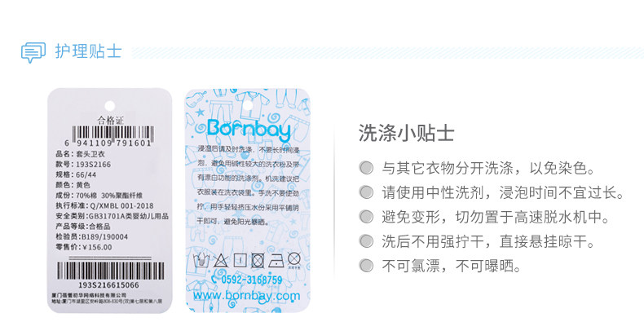Click the crossed-out circle no dry-clean symbol
Screen dimensions: 644x335
point(294,258)
